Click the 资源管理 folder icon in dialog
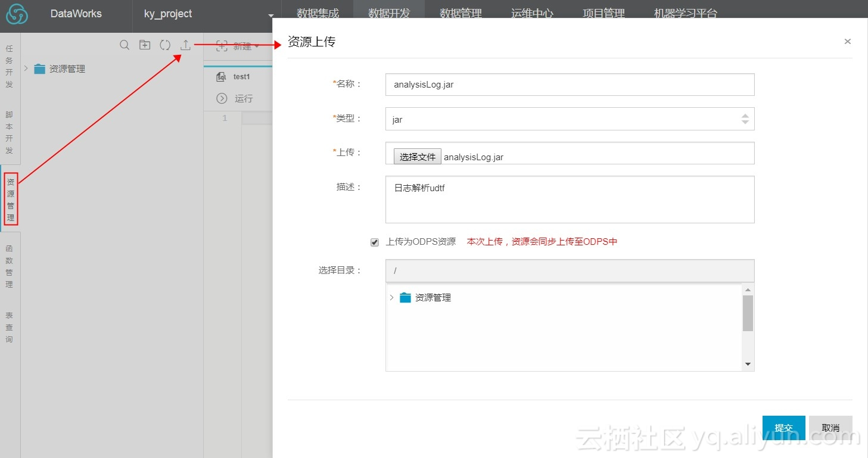The width and height of the screenshot is (868, 458). (x=405, y=298)
